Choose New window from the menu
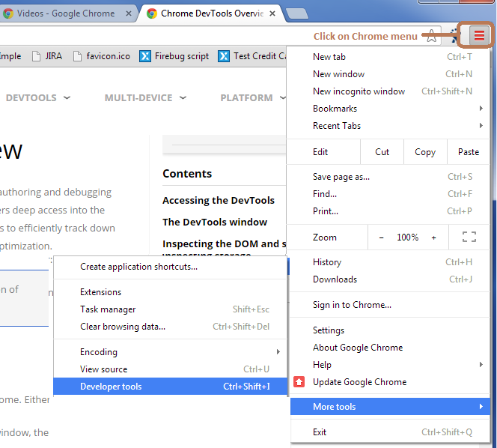The width and height of the screenshot is (497, 448). (x=390, y=74)
